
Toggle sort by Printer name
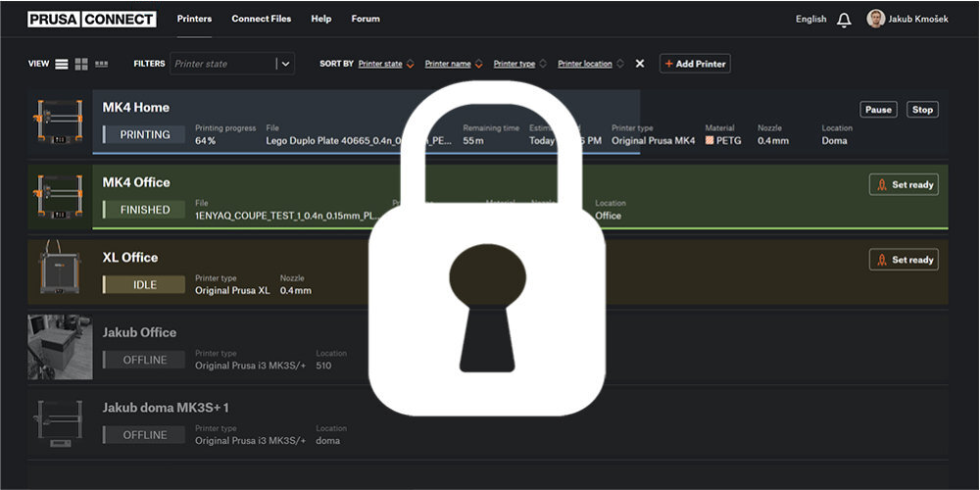448,64
